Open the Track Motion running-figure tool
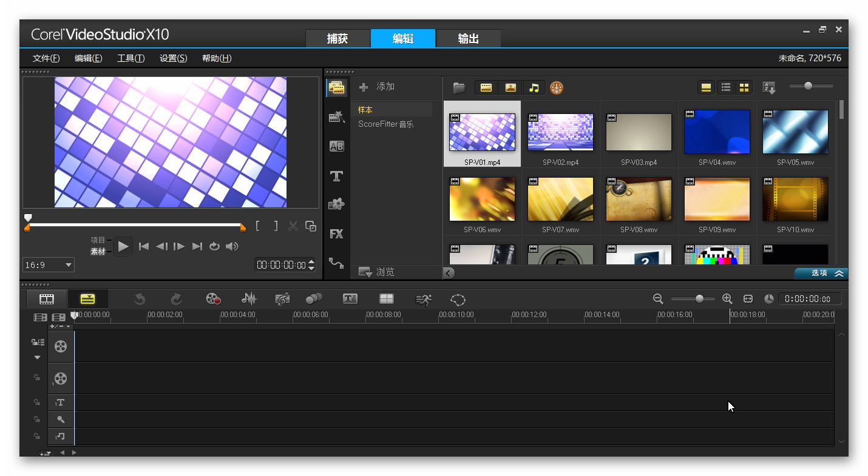This screenshot has height=476, width=868. pyautogui.click(x=423, y=299)
